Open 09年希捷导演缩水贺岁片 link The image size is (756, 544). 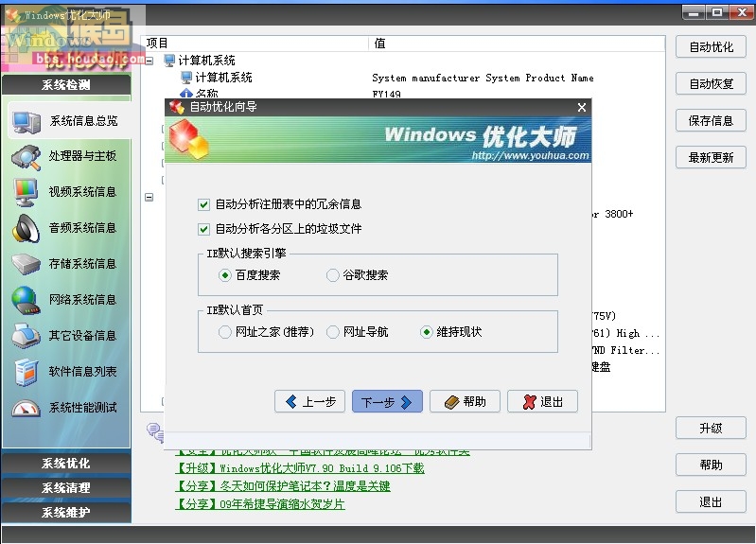(260, 504)
